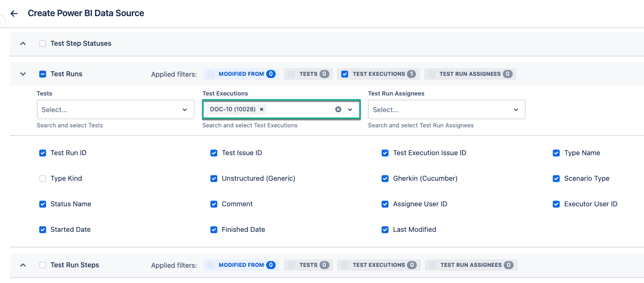Open Test Executions dropdown arrow
This screenshot has height=283, width=644.
350,109
